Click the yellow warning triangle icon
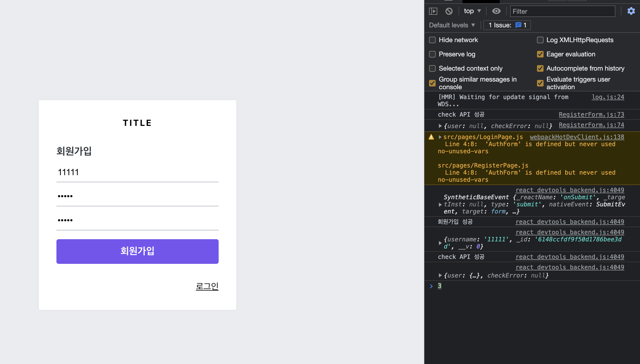The image size is (640, 364). tap(431, 137)
